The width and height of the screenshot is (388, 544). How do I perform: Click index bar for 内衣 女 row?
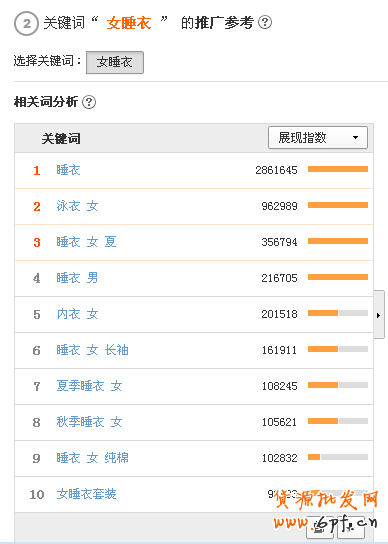338,313
